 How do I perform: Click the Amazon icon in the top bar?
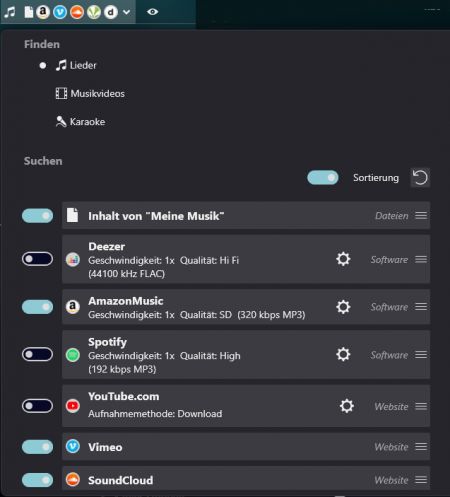click(43, 12)
